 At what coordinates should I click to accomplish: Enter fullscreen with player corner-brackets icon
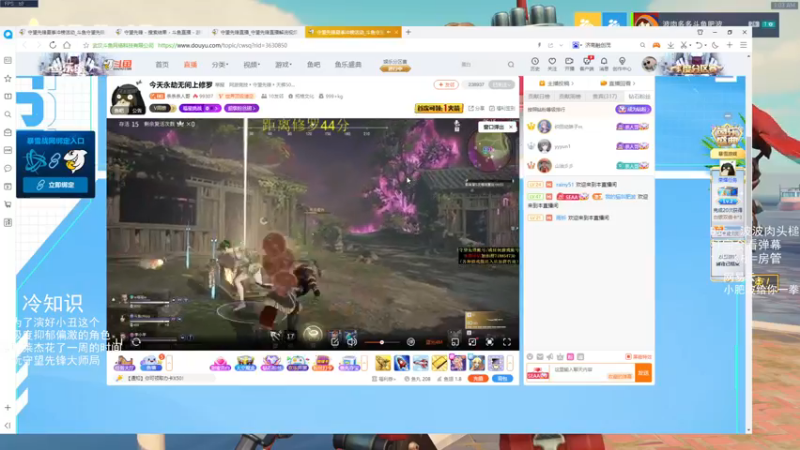[507, 342]
